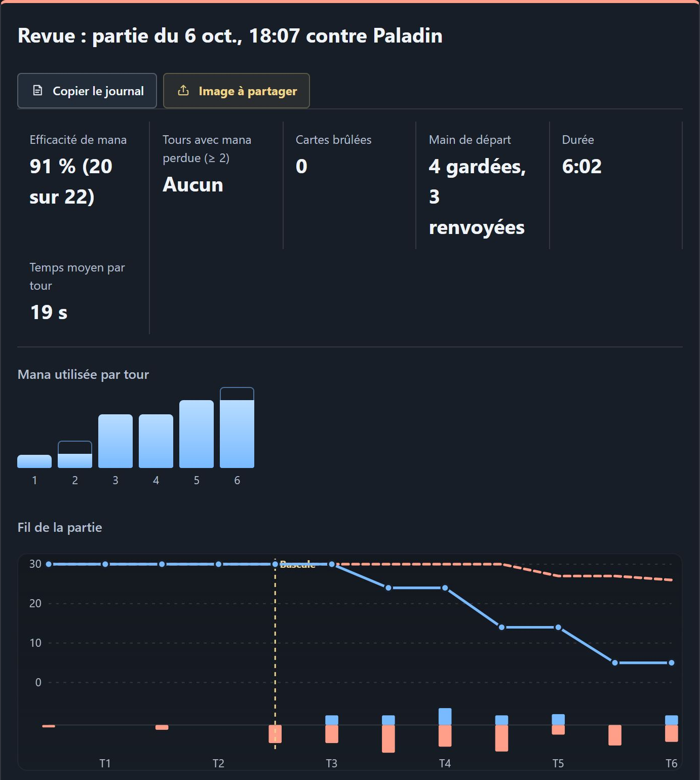Click the blue health point at 14 near T5

(x=558, y=627)
